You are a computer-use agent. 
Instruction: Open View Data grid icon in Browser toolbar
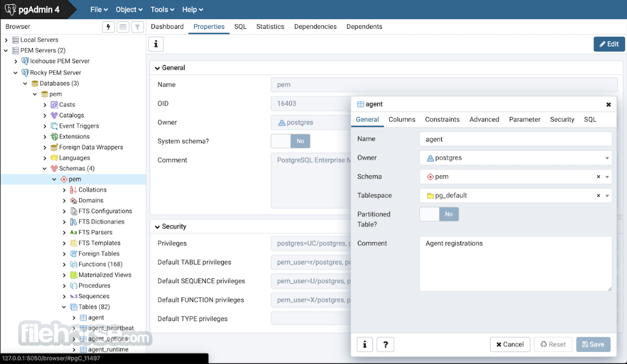tap(123, 27)
